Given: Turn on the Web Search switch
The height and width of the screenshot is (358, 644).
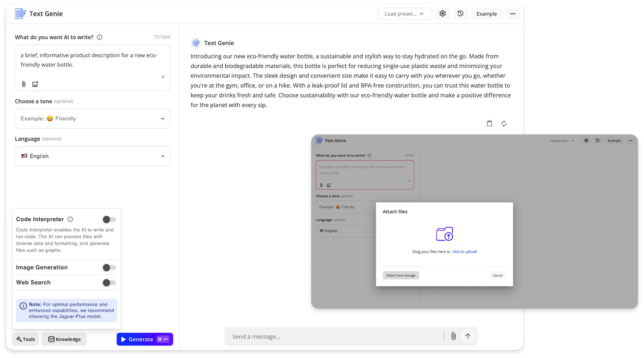Looking at the screenshot, I should 109,283.
